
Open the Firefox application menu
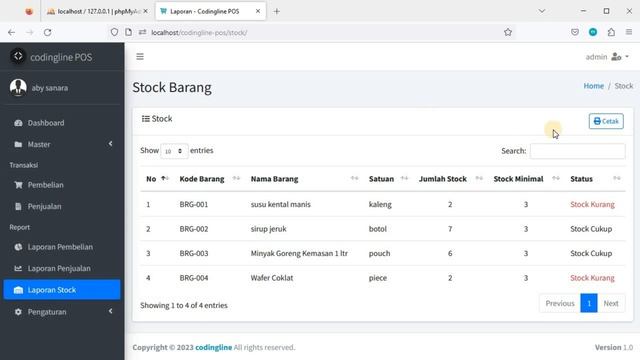click(629, 32)
